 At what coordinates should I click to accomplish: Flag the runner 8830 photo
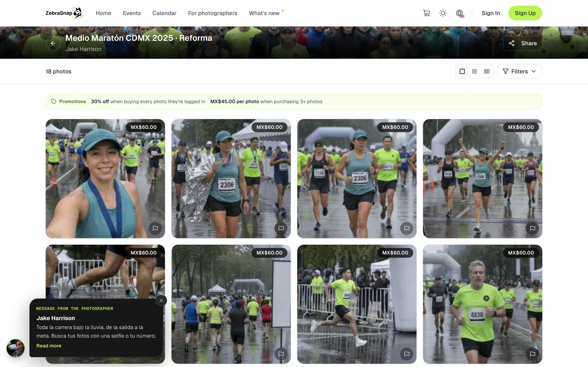click(x=532, y=354)
